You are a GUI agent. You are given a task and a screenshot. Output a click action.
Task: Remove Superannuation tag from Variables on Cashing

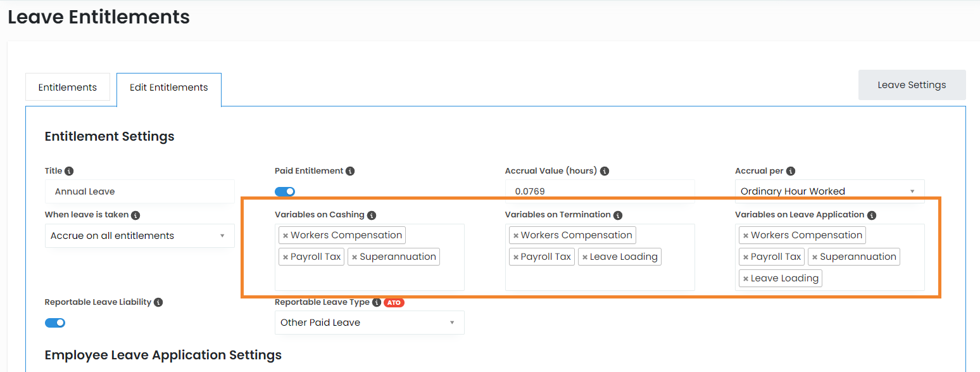click(x=355, y=257)
